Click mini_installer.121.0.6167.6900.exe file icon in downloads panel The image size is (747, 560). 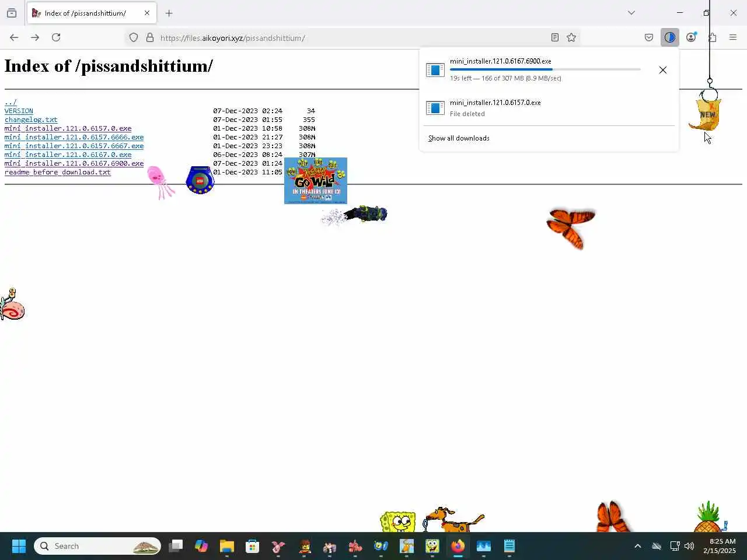[x=435, y=70]
